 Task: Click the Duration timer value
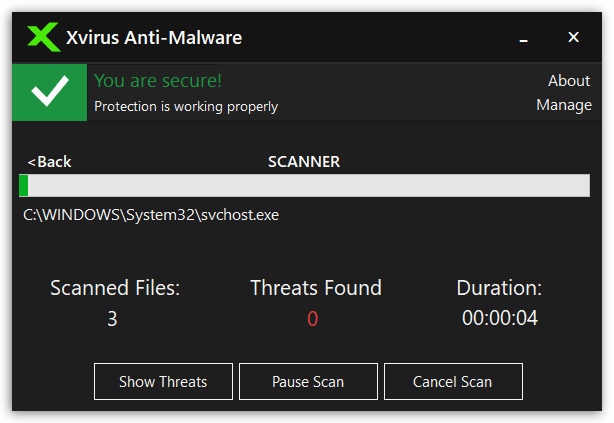500,318
